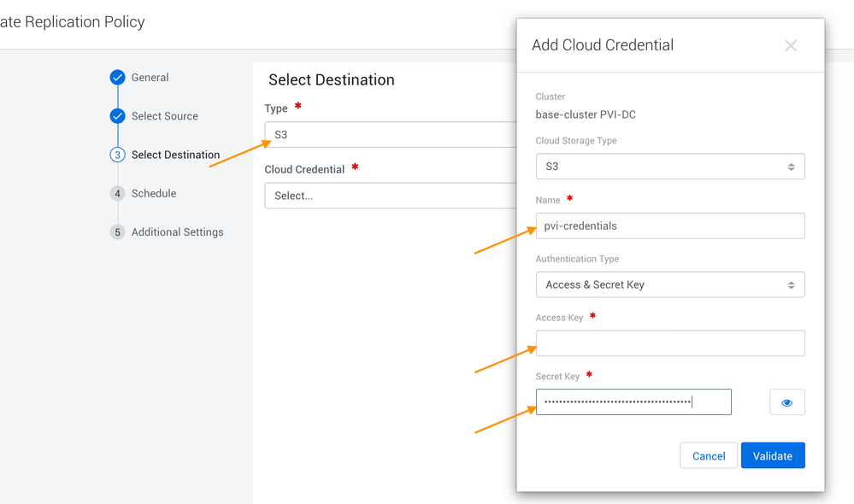Viewport: 854px width, 504px height.
Task: Open the Cloud Storage Type dropdown
Action: [x=669, y=167]
